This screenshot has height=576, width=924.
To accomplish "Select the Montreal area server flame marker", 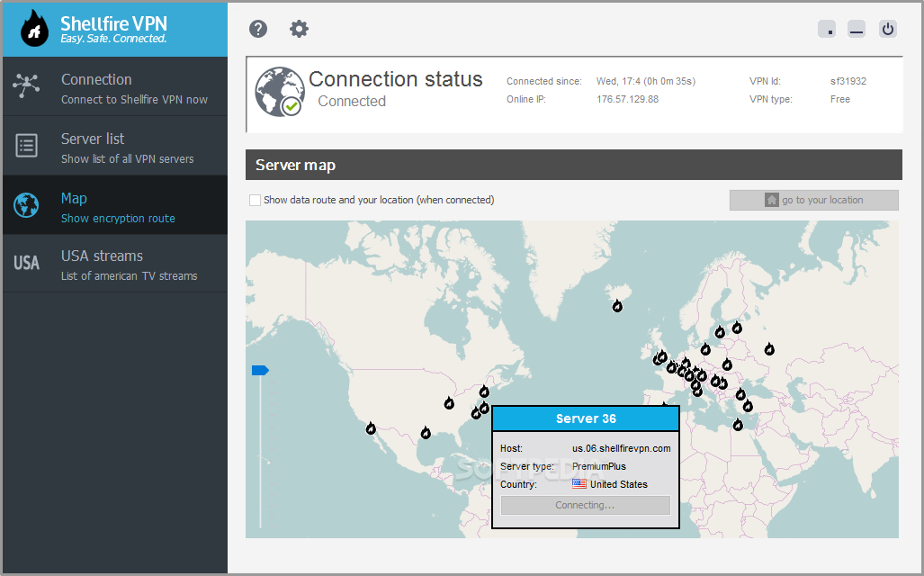I will [x=484, y=391].
